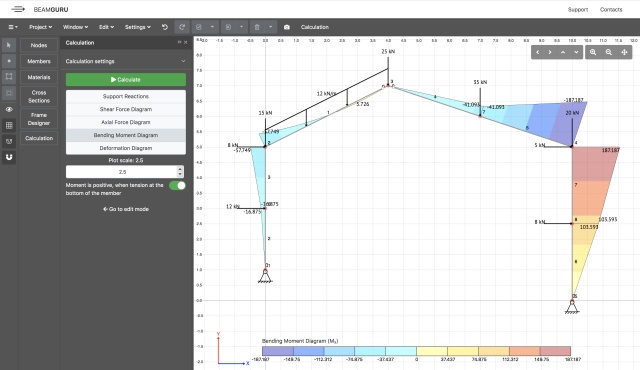This screenshot has height=370, width=640.
Task: Zoom in with the magnifier plus icon
Action: click(593, 52)
